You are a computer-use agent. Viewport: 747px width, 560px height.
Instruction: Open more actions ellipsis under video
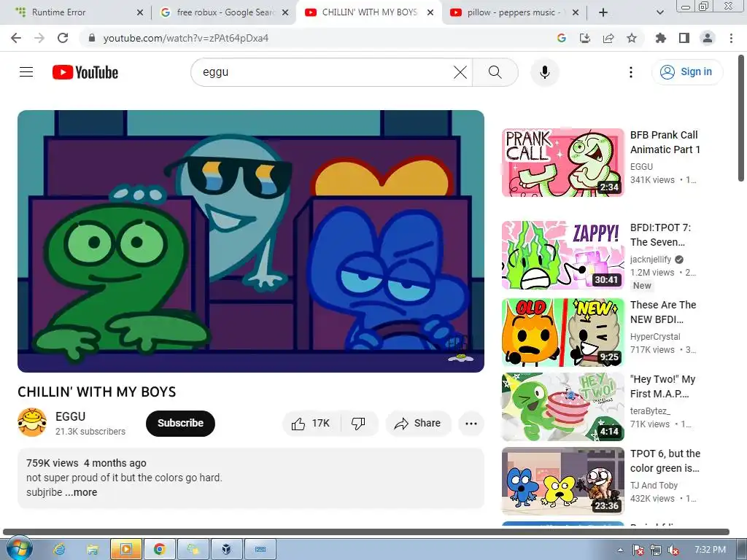pyautogui.click(x=471, y=424)
